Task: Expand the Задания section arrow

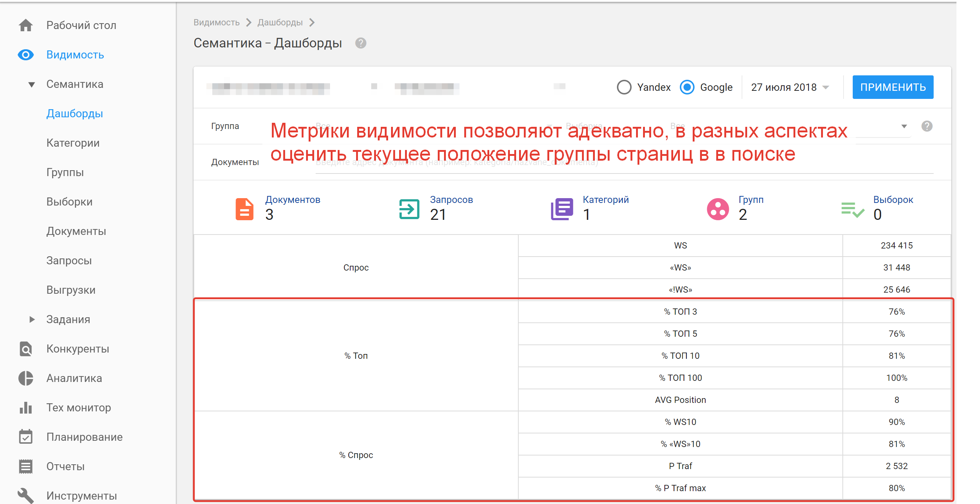Action: tap(32, 319)
